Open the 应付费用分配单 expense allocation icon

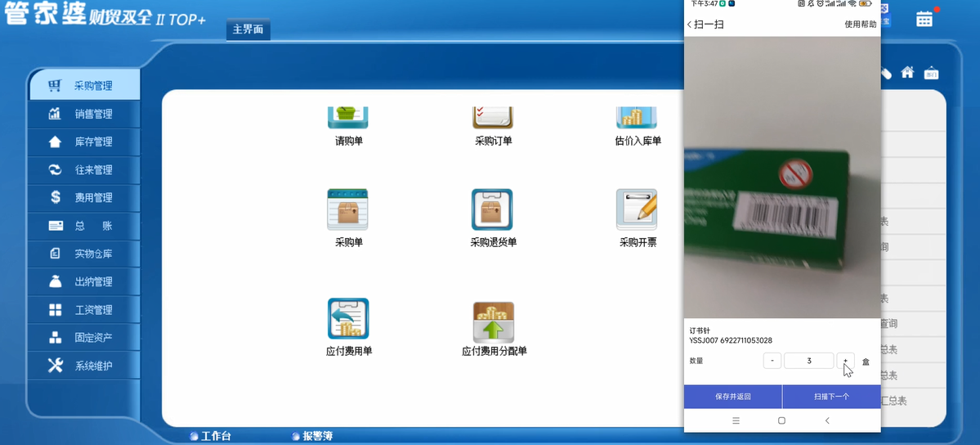(x=494, y=322)
